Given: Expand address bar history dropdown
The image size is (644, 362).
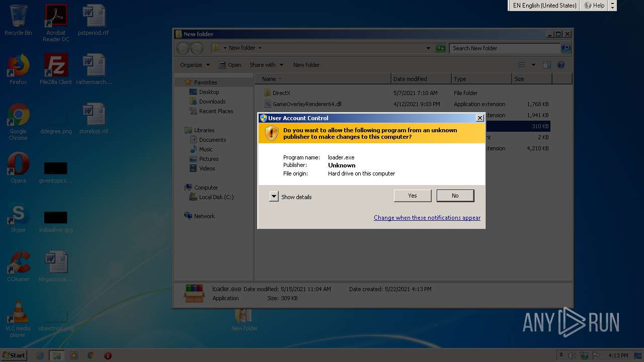Looking at the screenshot, I should 428,48.
